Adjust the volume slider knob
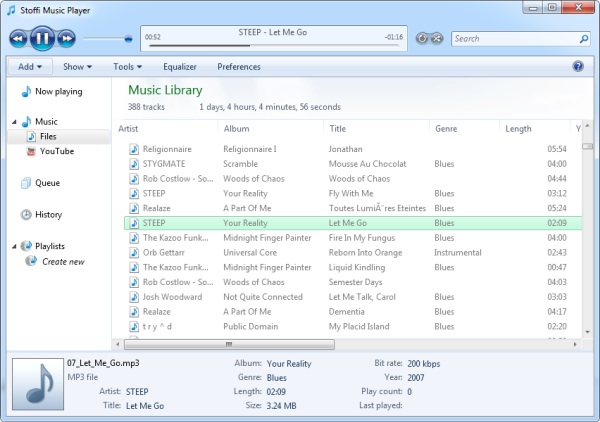Viewport: 600px width, 422px height. (x=128, y=38)
